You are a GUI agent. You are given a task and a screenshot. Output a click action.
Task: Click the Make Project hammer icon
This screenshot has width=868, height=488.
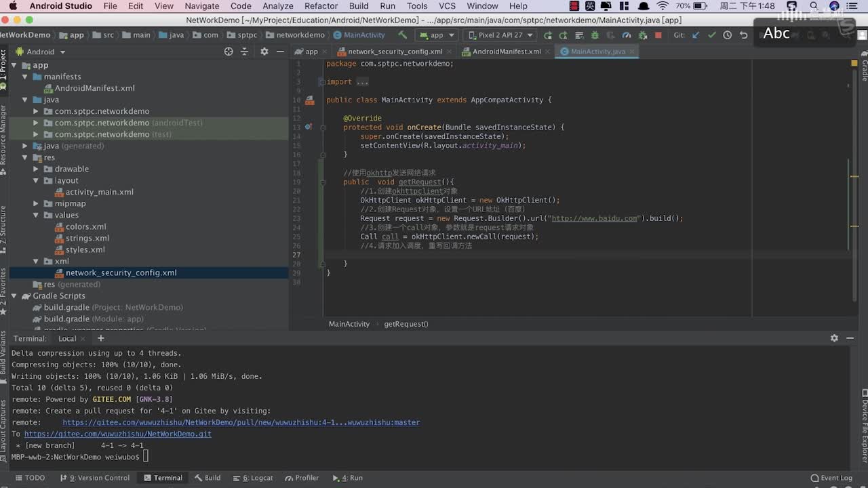(403, 35)
